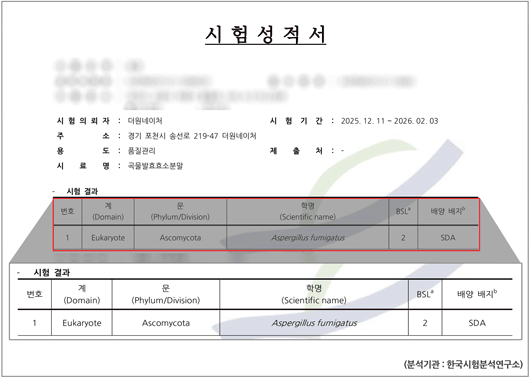Click the date range 2025. 12. 11 ~ 2026. 02. 03
The width and height of the screenshot is (530, 379).
pos(389,121)
